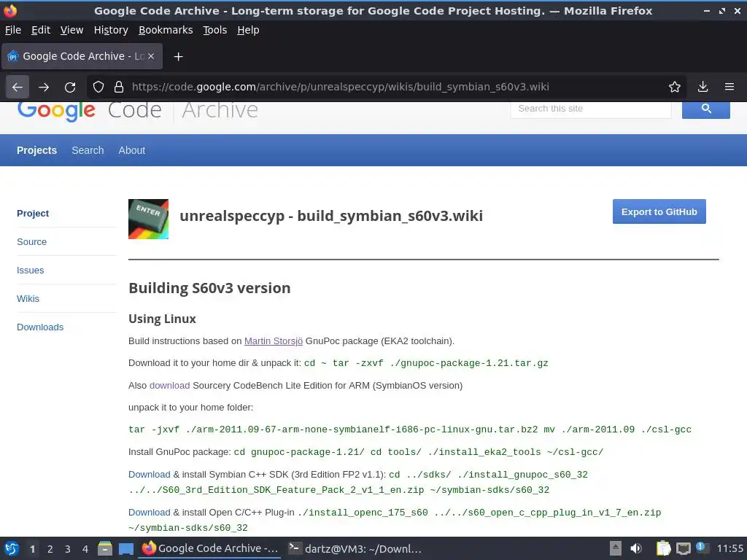This screenshot has width=747, height=560.
Task: Open the Wikis sidebar link
Action: [28, 299]
